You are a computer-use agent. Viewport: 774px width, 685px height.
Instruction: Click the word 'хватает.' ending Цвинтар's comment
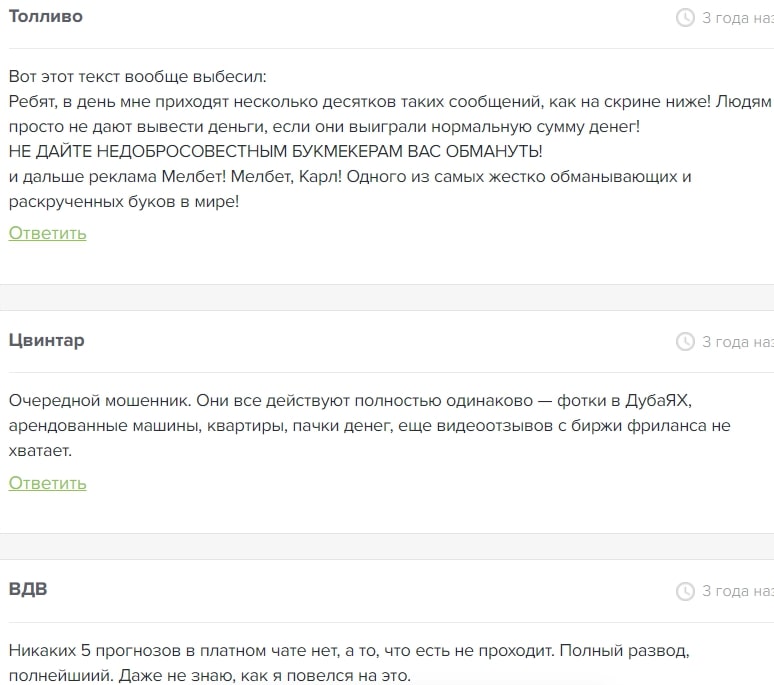(40, 451)
